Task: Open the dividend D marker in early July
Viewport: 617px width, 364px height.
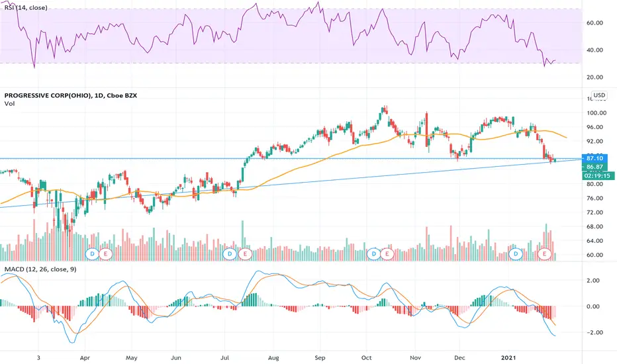Action: pos(230,254)
